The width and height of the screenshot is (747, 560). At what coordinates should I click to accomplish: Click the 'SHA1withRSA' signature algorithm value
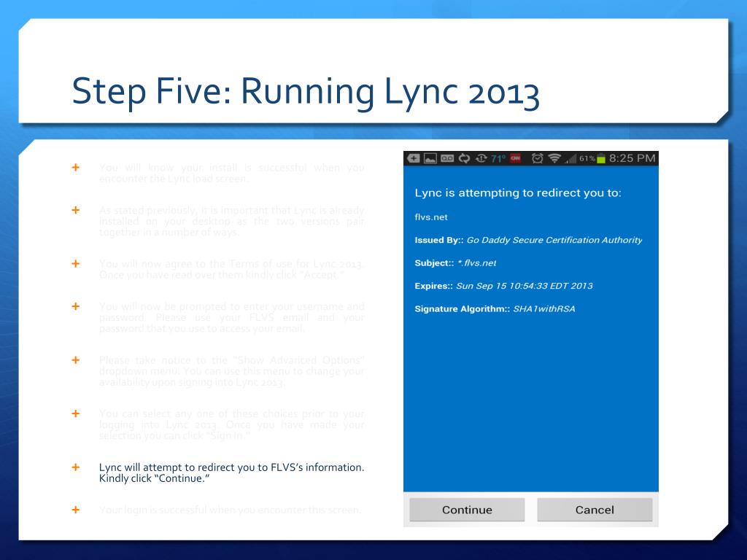coord(544,308)
